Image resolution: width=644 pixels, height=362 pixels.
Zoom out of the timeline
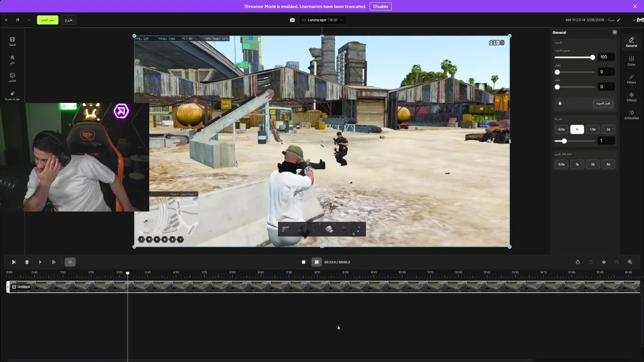point(617,262)
